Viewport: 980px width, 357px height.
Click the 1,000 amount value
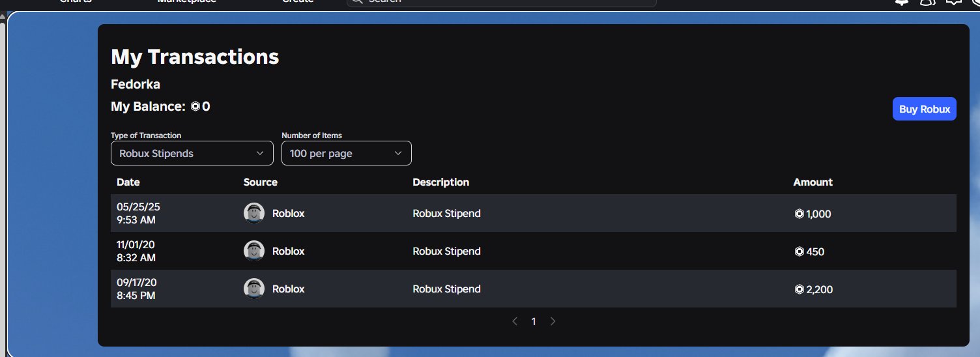coord(818,213)
